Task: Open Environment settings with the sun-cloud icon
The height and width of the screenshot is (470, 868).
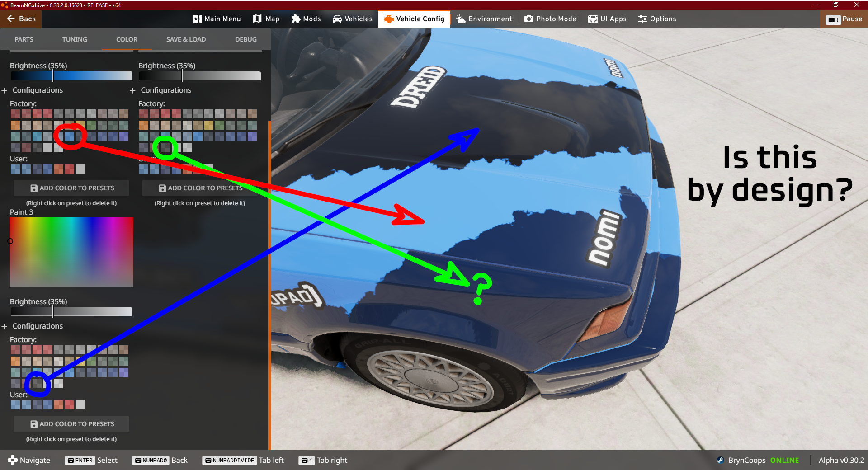Action: (x=461, y=19)
